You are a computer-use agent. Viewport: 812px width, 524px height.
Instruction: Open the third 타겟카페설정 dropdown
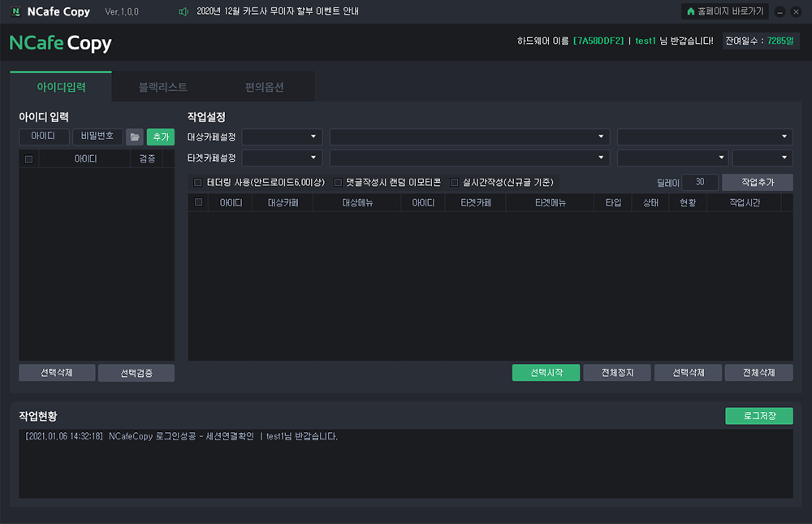672,158
